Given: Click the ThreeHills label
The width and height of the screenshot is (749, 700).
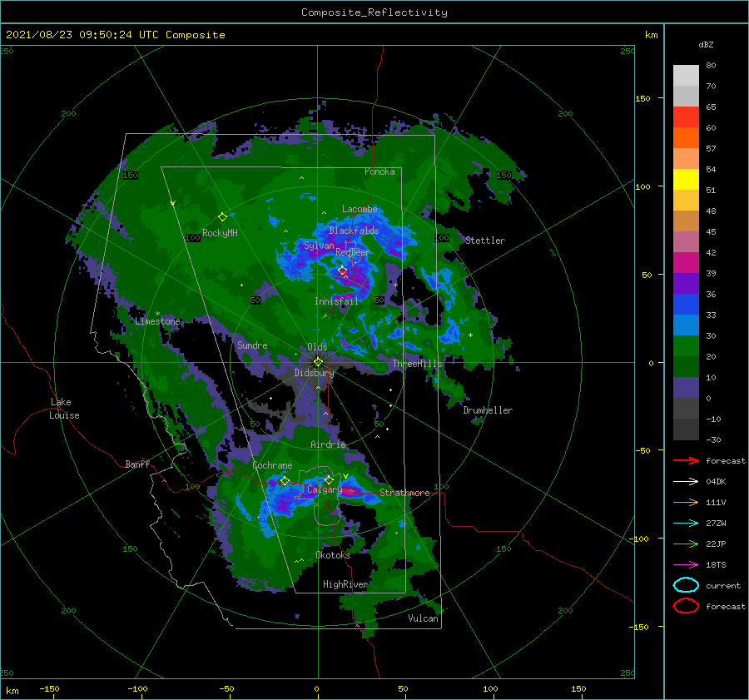Looking at the screenshot, I should pos(418,364).
